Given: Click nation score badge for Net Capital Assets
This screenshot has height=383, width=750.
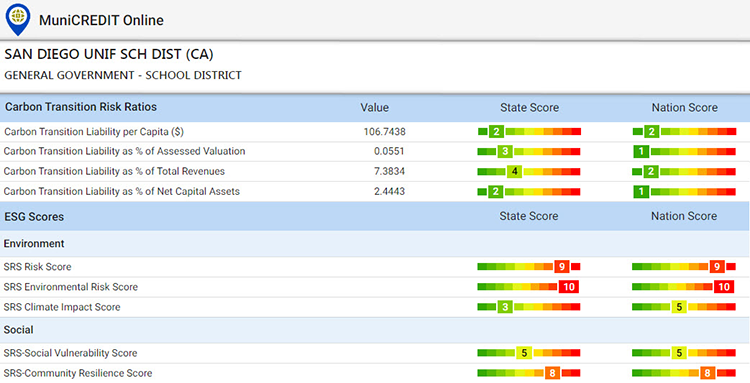Looking at the screenshot, I should coord(641,192).
